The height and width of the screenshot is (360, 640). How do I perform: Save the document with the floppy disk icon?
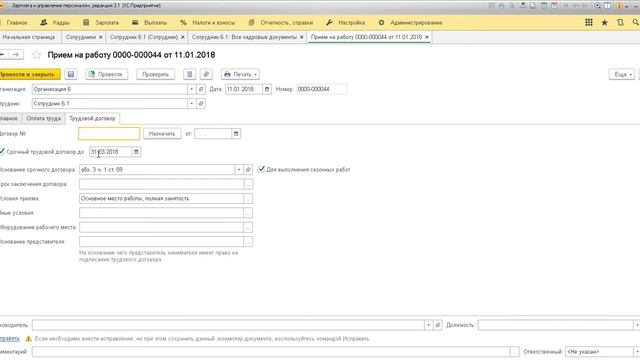(71, 74)
